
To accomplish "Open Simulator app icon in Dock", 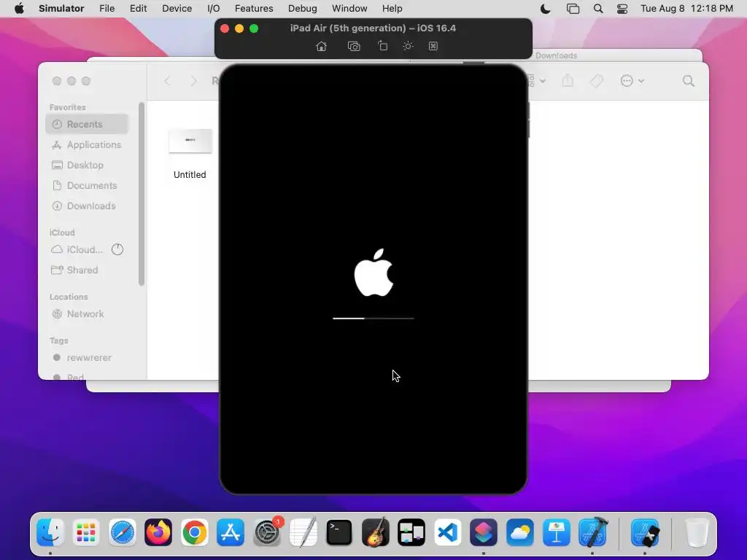I will tap(645, 532).
